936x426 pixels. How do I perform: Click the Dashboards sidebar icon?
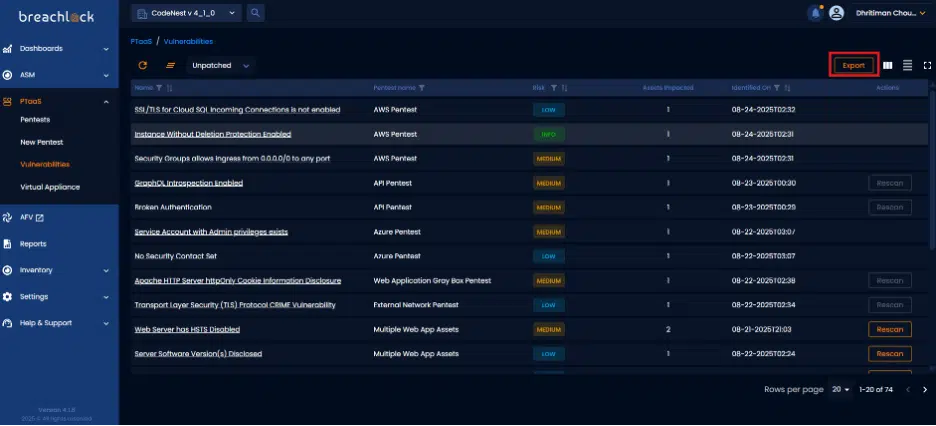pyautogui.click(x=7, y=49)
